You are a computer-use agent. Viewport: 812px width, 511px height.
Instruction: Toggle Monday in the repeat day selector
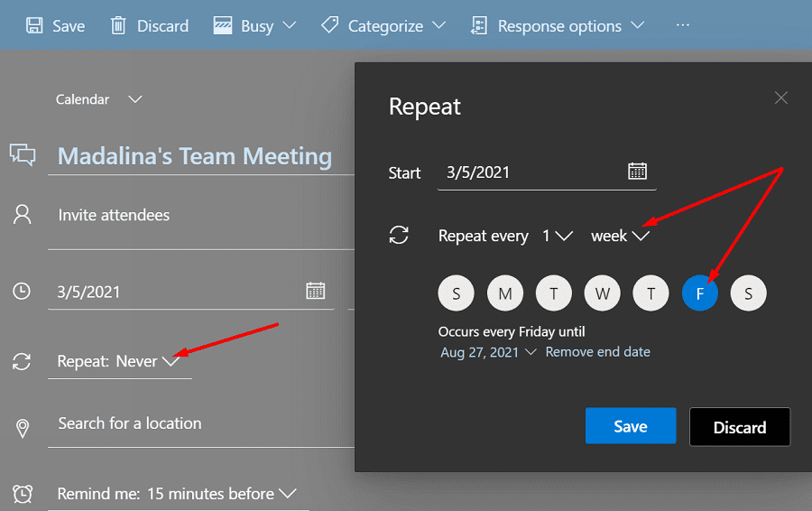(x=505, y=293)
